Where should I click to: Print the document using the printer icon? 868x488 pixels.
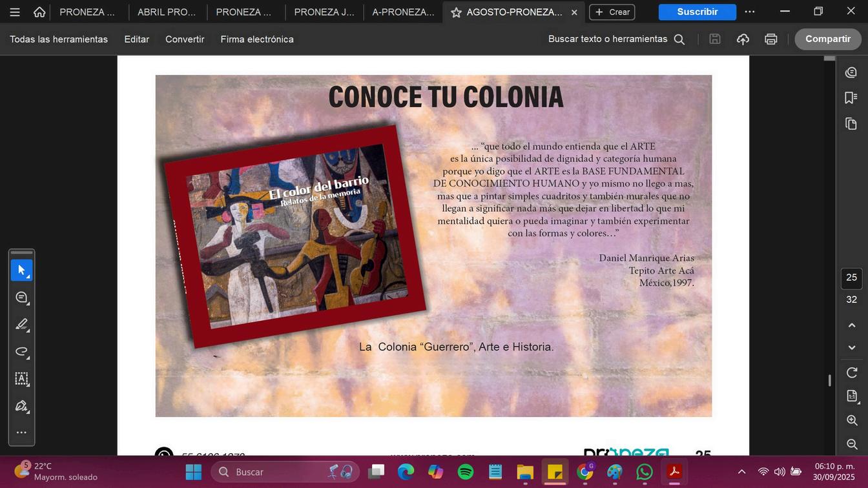770,39
